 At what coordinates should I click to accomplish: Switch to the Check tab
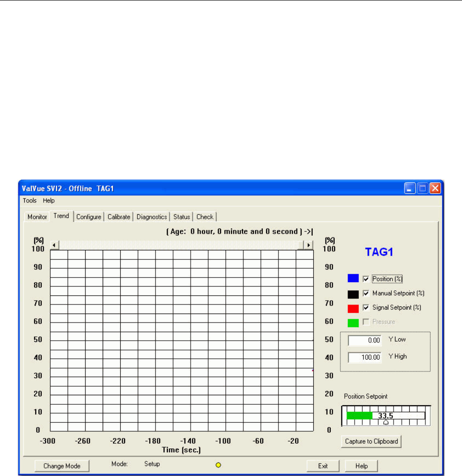pyautogui.click(x=205, y=217)
